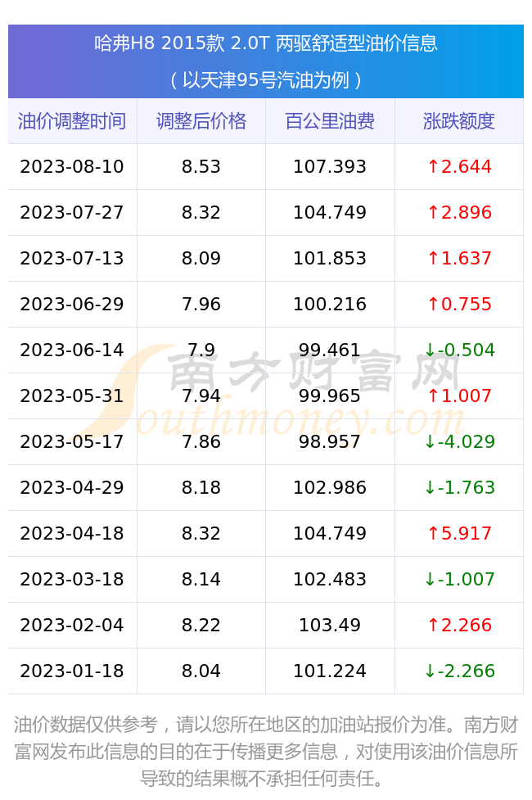Click the 7.96 price on 2023-06-29
The height and width of the screenshot is (800, 532).
pos(201,305)
